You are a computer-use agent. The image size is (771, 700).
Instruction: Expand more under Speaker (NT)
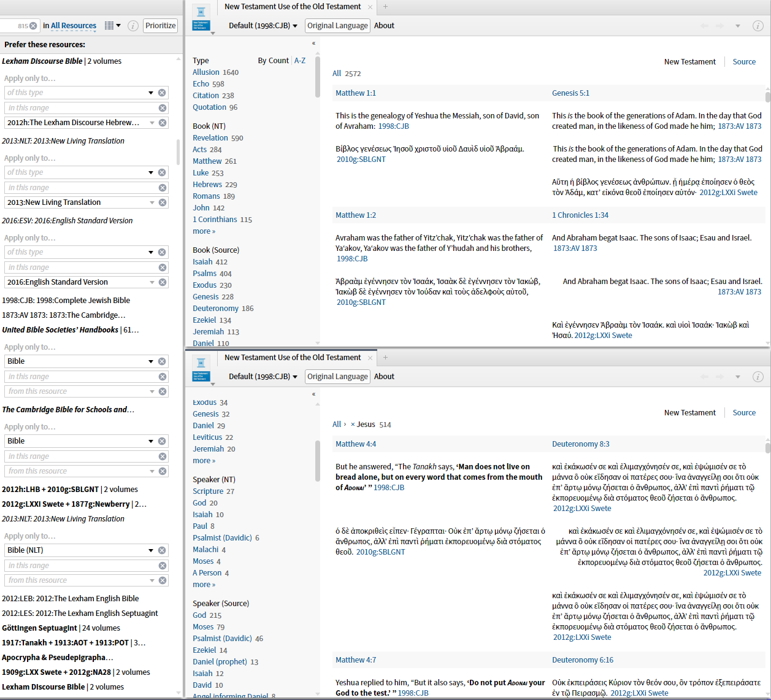click(x=204, y=585)
